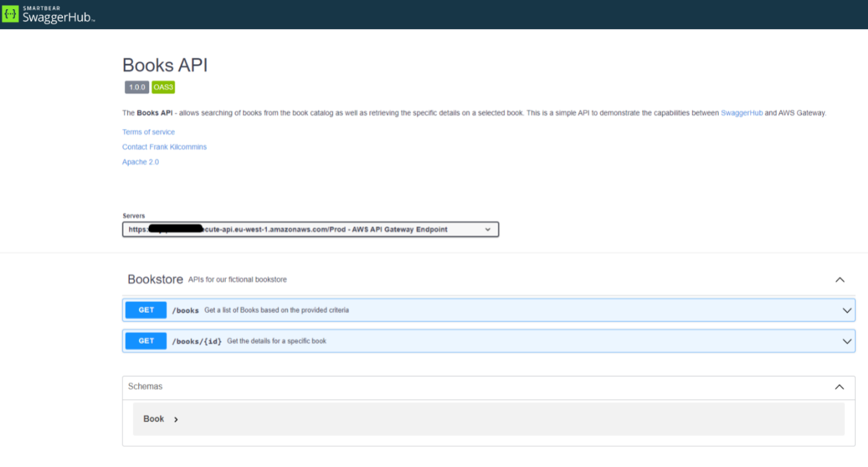Click the GET button for /books/{id}

[x=146, y=341]
